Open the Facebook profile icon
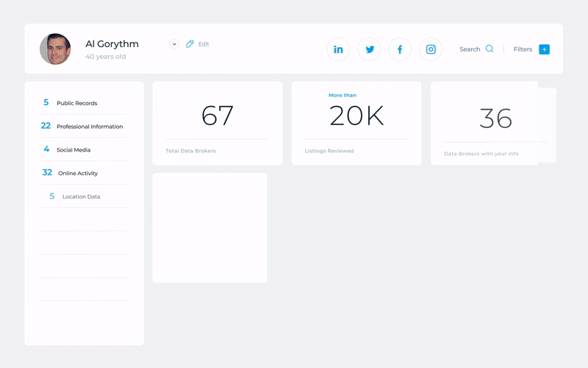Viewport: 588px width, 368px height. click(400, 49)
